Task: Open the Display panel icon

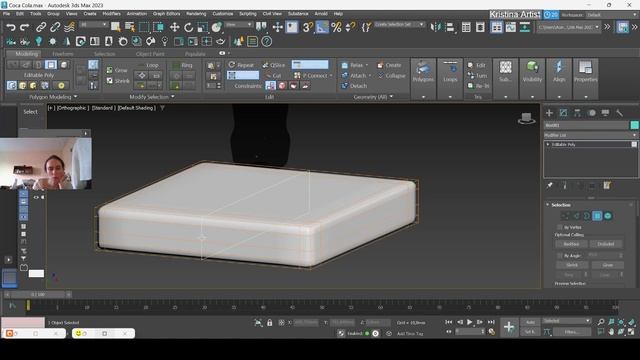Action: coord(605,113)
